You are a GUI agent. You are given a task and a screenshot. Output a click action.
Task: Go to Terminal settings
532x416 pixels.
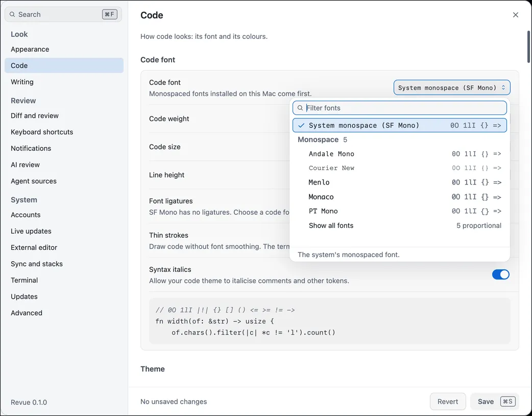pos(64,280)
